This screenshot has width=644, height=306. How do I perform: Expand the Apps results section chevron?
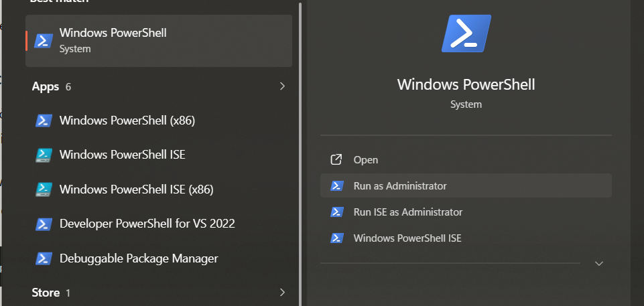(282, 86)
